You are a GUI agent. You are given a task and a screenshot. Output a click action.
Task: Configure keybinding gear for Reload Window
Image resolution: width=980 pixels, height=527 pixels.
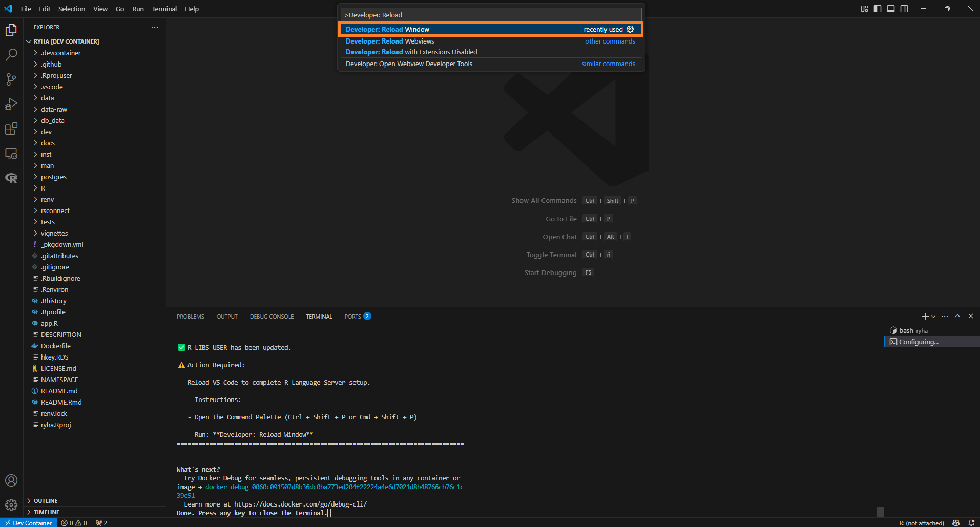coord(630,29)
